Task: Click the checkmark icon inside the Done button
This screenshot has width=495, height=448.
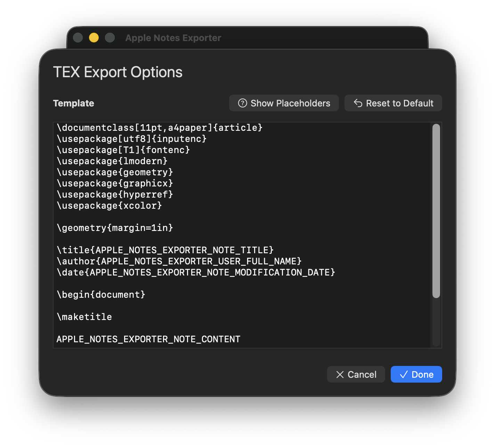Action: tap(403, 374)
